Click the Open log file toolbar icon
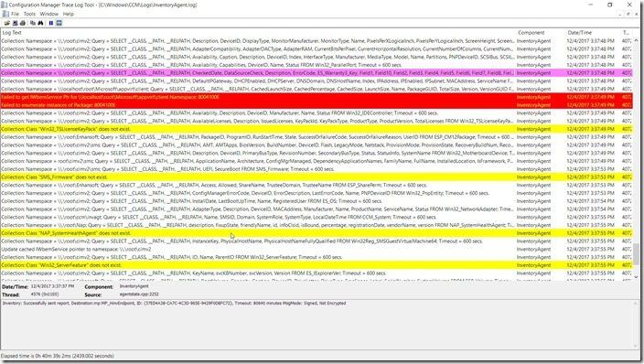 point(7,23)
